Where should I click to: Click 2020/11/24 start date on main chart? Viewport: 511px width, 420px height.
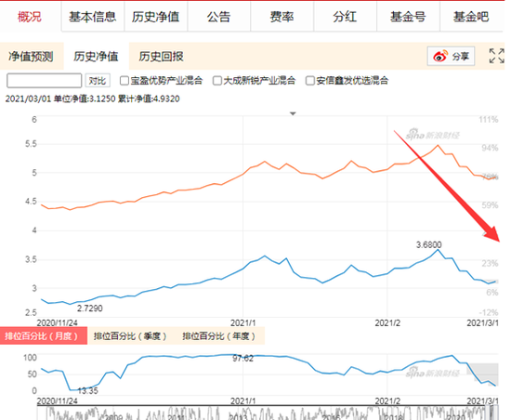(x=57, y=323)
